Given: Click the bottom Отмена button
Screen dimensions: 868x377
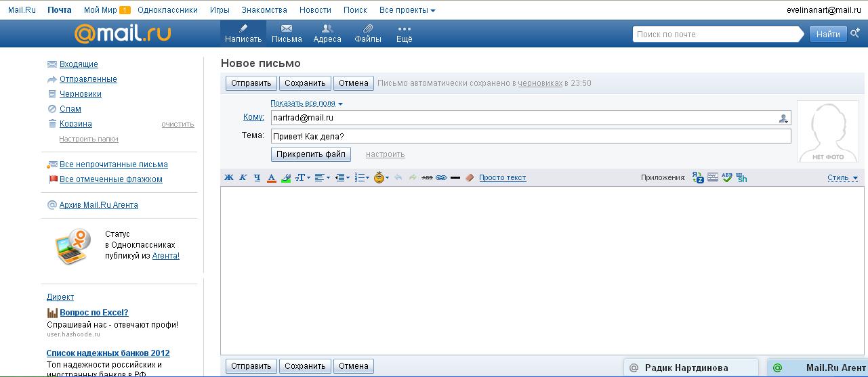Looking at the screenshot, I should (x=354, y=366).
